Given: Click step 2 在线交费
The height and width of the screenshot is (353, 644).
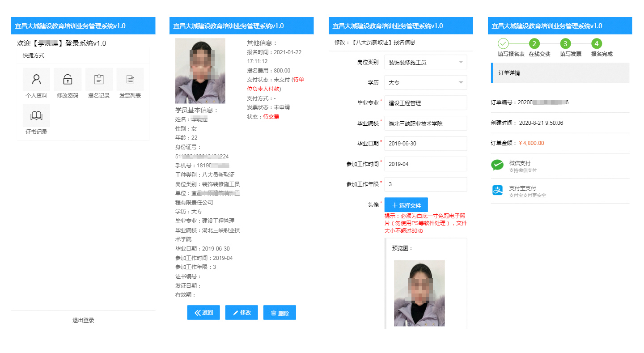Looking at the screenshot, I should pos(534,44).
